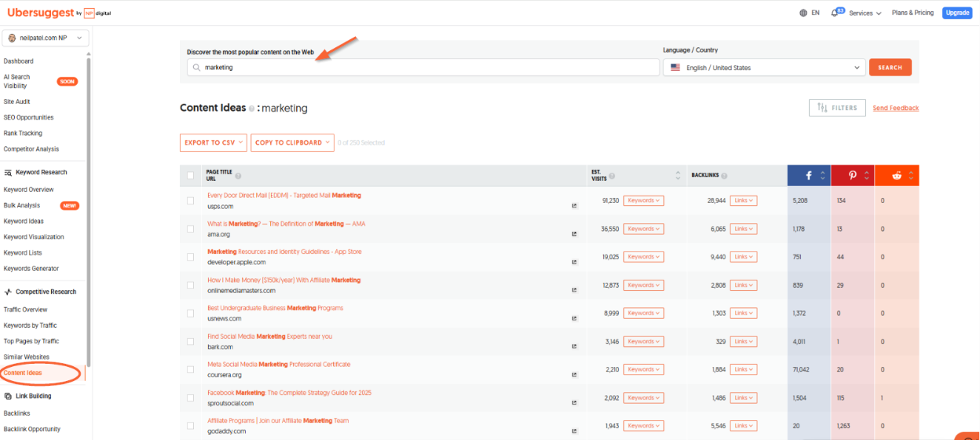The height and width of the screenshot is (440, 980).
Task: Click the globe language icon
Action: coord(803,13)
